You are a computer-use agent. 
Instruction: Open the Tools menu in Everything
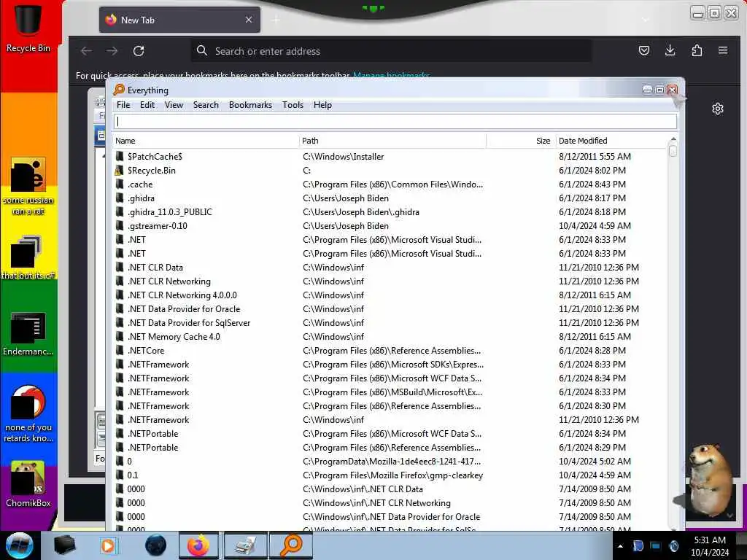293,105
